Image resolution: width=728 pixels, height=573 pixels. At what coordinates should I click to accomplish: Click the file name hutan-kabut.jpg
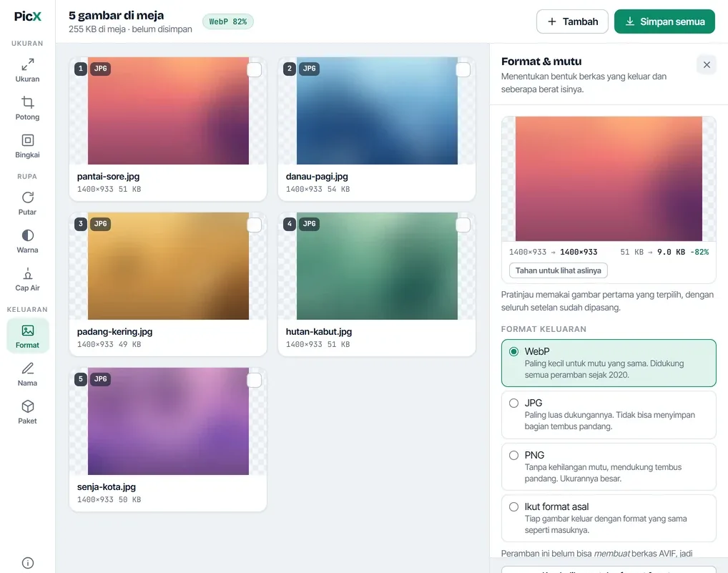click(x=319, y=331)
